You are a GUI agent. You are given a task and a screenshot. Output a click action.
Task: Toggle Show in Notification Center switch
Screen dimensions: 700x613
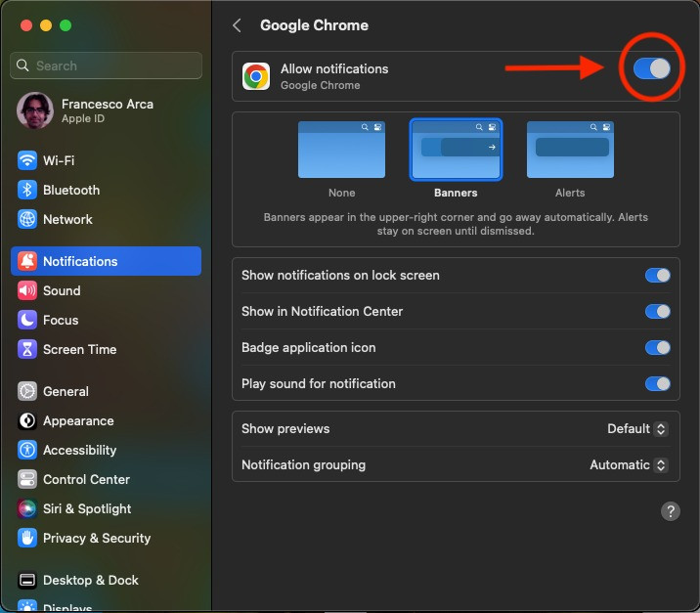click(657, 312)
